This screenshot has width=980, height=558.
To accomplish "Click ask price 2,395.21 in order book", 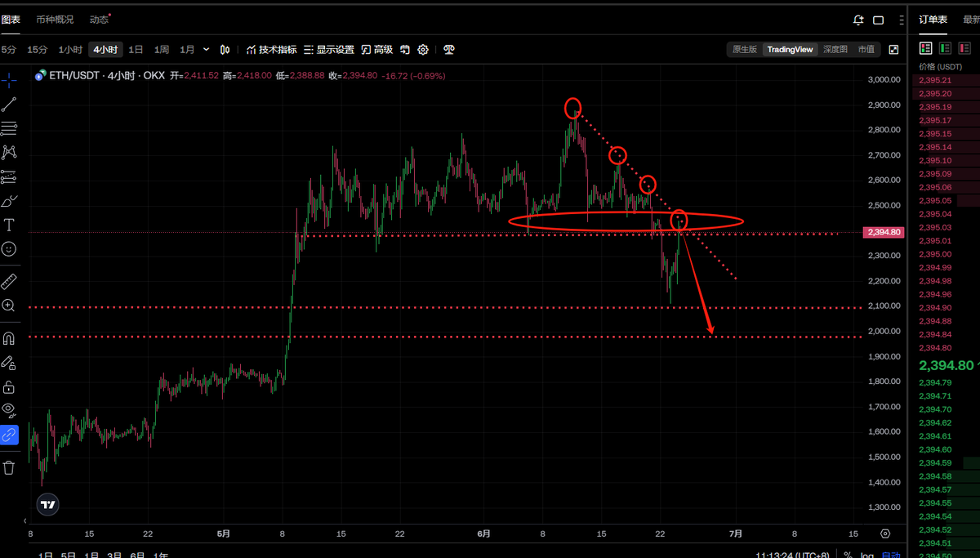I will (x=935, y=81).
